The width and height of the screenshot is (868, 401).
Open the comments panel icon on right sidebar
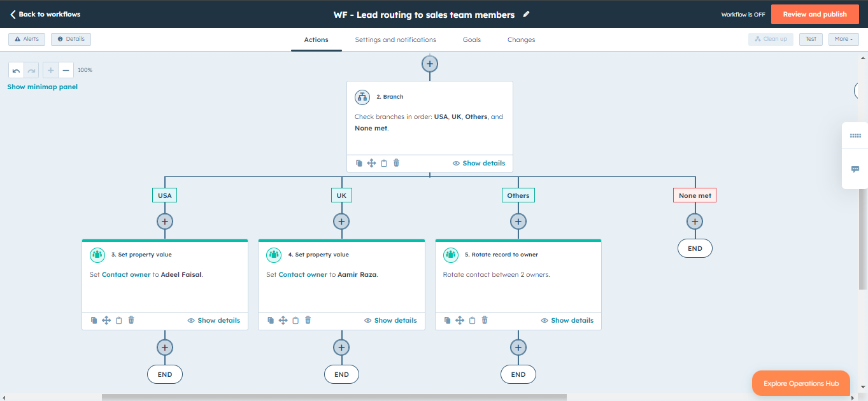[855, 169]
